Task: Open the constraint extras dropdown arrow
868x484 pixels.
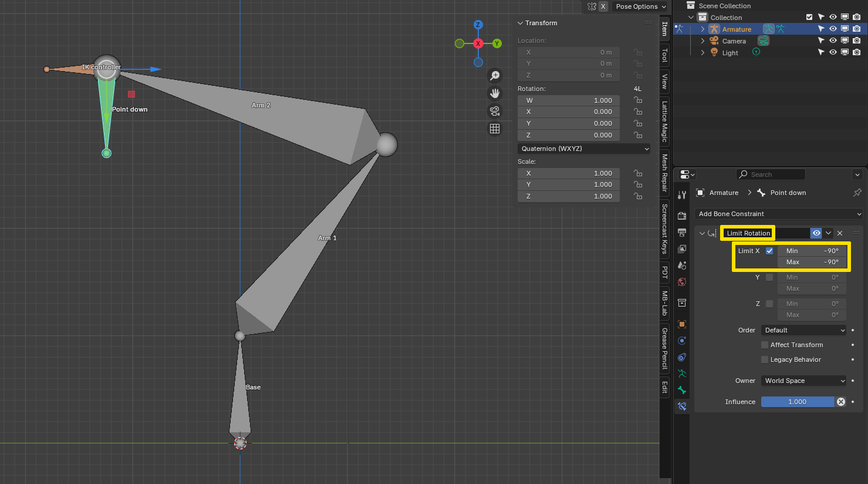Action: [828, 233]
